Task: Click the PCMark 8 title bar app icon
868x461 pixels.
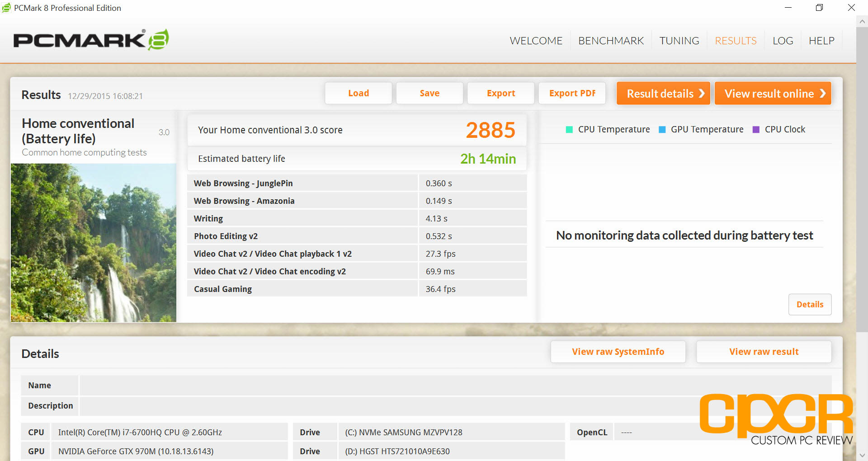Action: [6, 8]
